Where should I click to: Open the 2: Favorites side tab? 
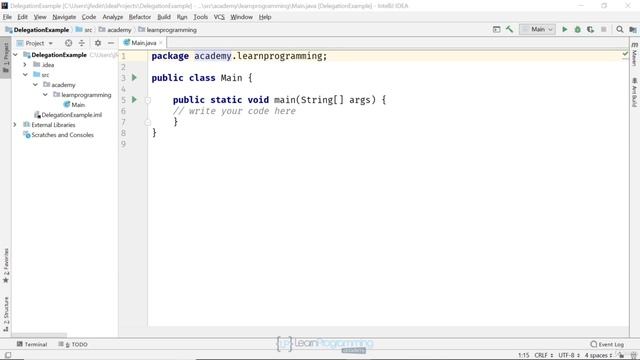[x=6, y=266]
